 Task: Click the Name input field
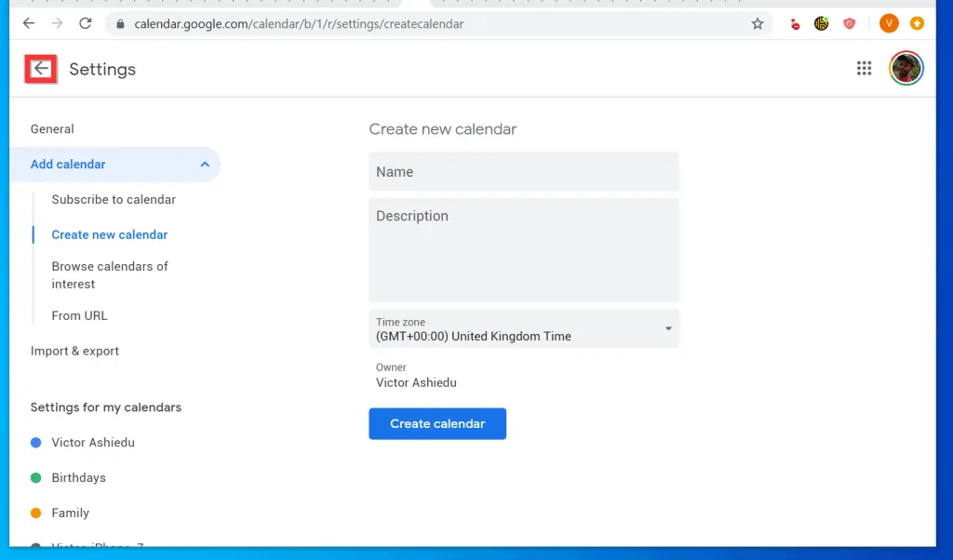[x=523, y=171]
